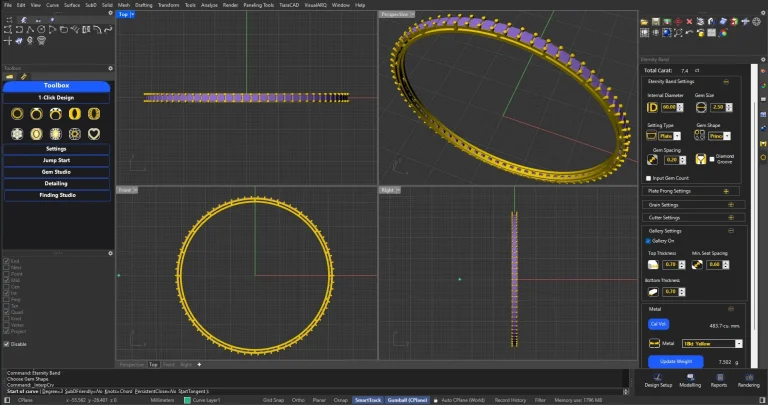768x405 pixels.
Task: Click the Internal Diameter ID icon
Action: tap(652, 107)
